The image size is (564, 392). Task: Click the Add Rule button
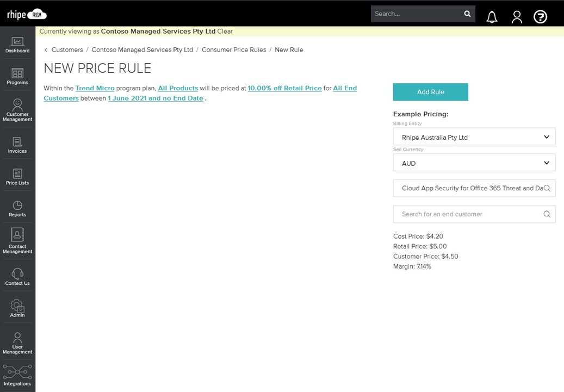431,92
